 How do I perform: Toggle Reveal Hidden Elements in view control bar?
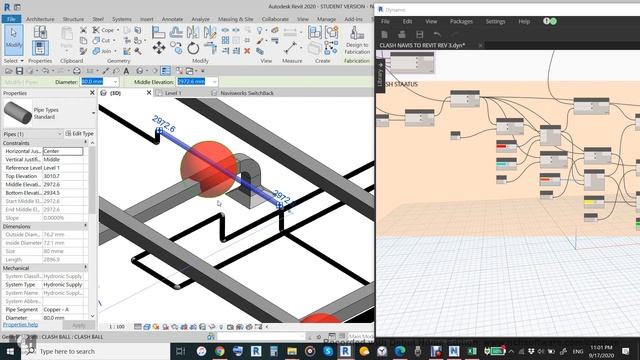221,327
